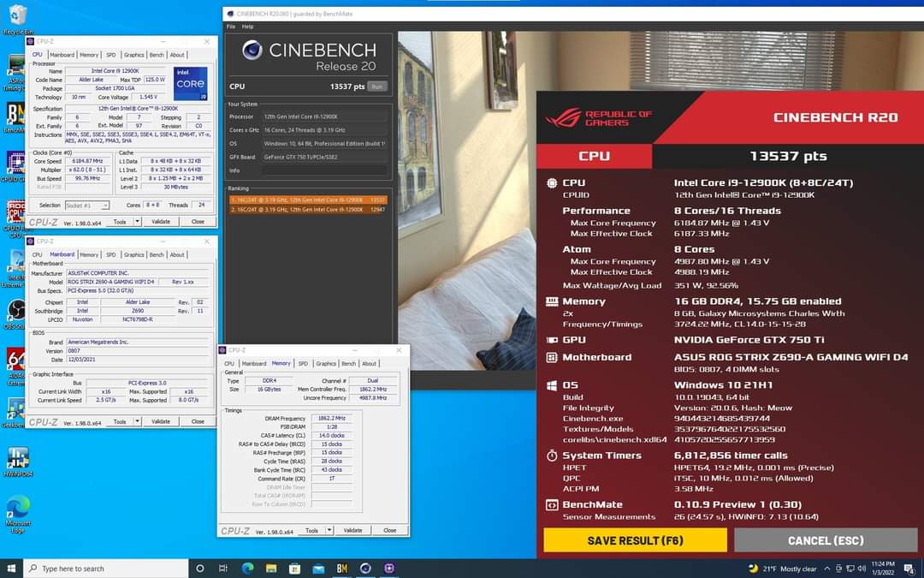Image resolution: width=924 pixels, height=578 pixels.
Task: Switch to Cinebench via taskbar icon
Action: tap(365, 569)
